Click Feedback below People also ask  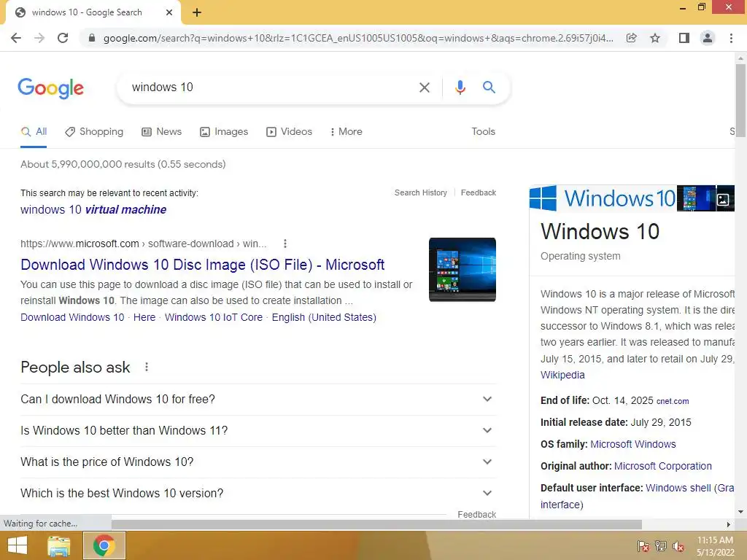pos(477,515)
